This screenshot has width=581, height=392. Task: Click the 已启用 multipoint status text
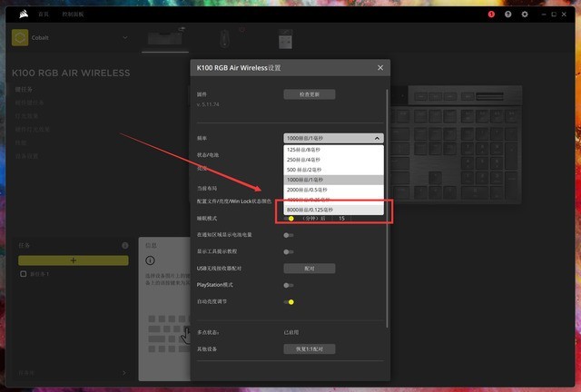pos(291,332)
